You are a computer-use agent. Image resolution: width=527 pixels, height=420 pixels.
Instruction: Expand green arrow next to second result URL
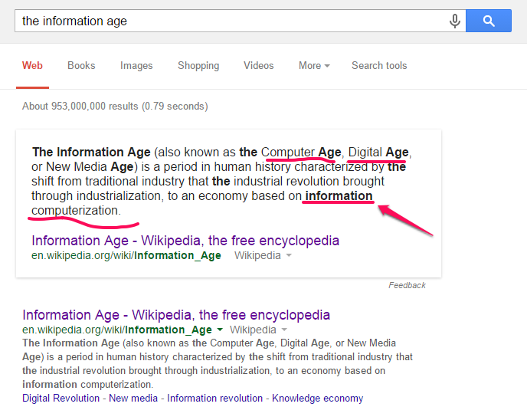[220, 330]
